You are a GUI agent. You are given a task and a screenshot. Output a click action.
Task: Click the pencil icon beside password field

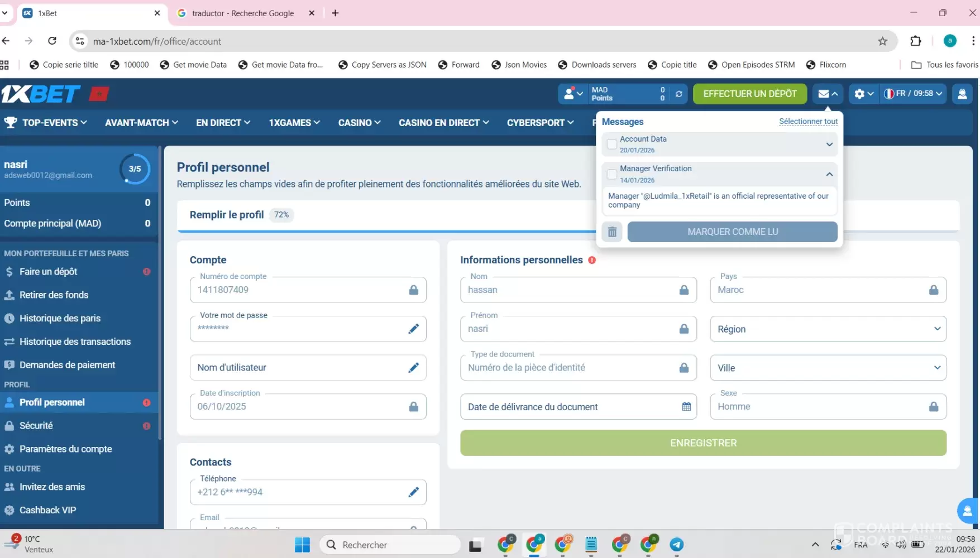coord(413,329)
